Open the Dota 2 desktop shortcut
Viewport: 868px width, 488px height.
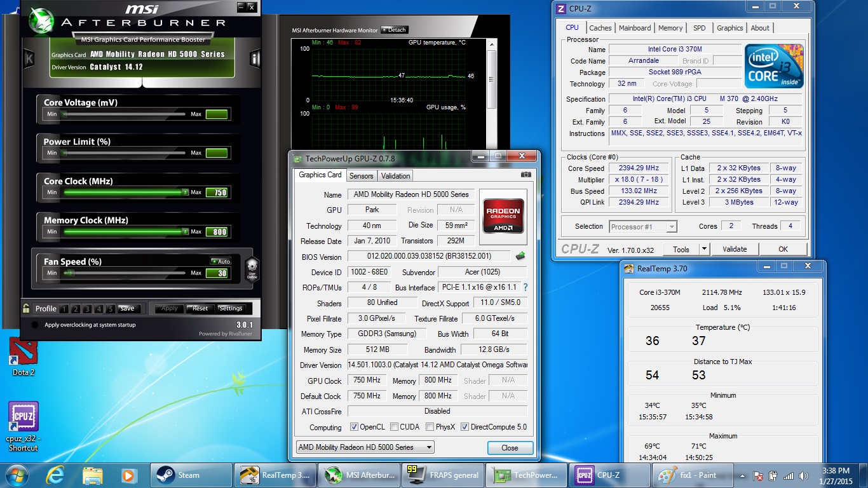[24, 356]
